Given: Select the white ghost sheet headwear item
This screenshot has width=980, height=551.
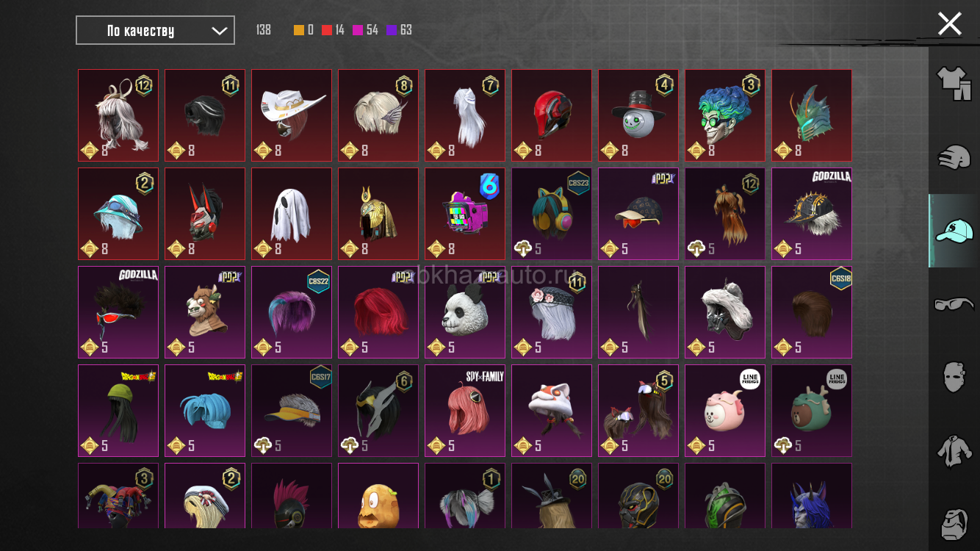Looking at the screenshot, I should pos(292,214).
